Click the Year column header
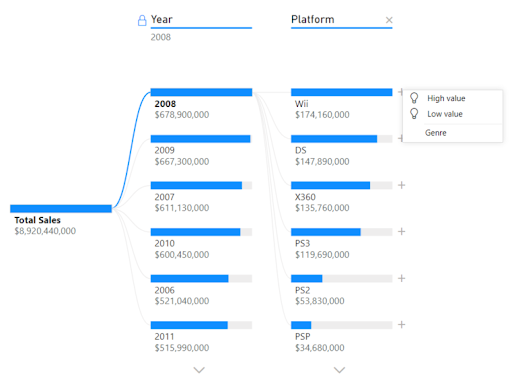Image resolution: width=512 pixels, height=385 pixels. pos(162,19)
